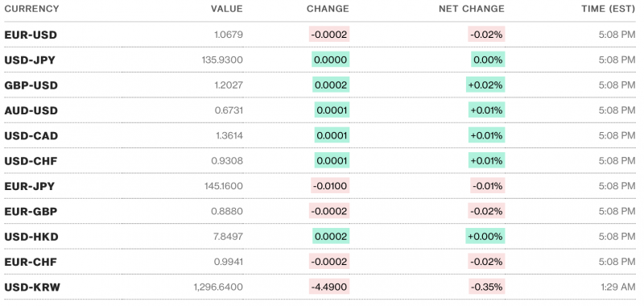Select the GBP-USD row label
This screenshot has width=644, height=306.
pos(31,85)
